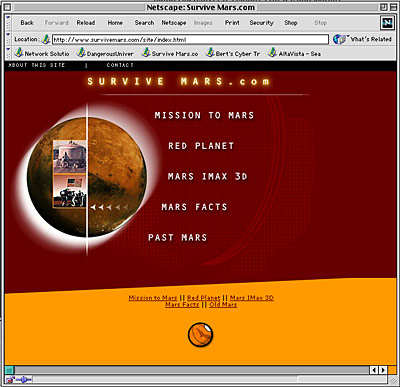Screen dimensions: 400x387
Task: Collapse the location toolbar via its left handle
Action: pos(8,39)
